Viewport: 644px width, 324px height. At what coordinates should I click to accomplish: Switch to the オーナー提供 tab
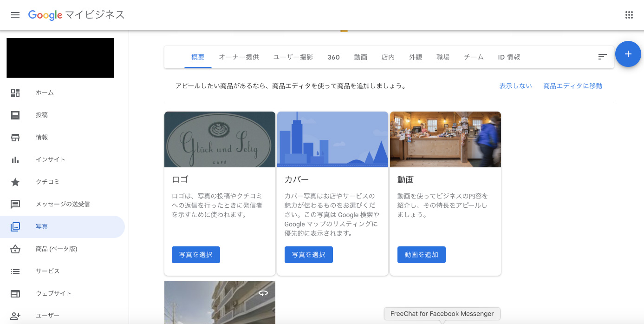click(x=239, y=57)
